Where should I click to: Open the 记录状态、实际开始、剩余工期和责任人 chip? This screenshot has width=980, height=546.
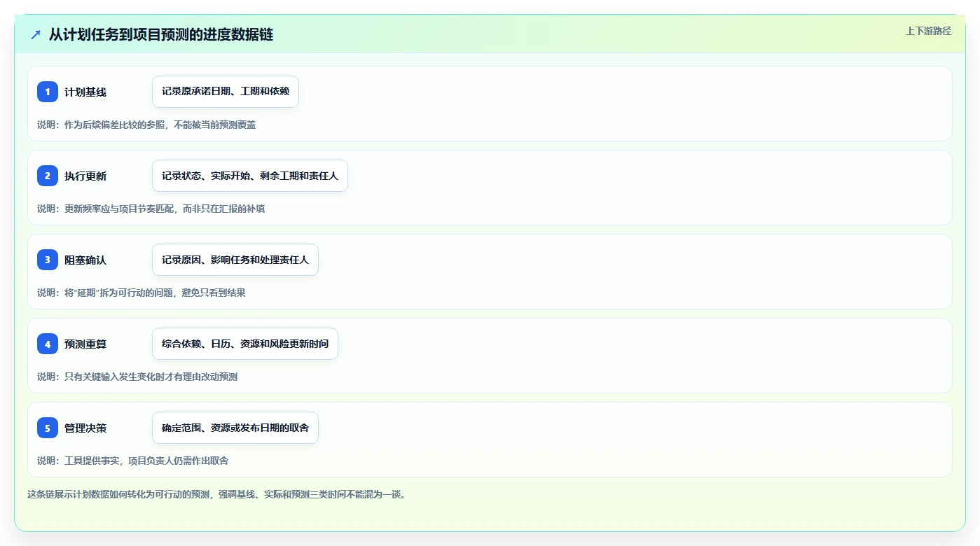[250, 176]
